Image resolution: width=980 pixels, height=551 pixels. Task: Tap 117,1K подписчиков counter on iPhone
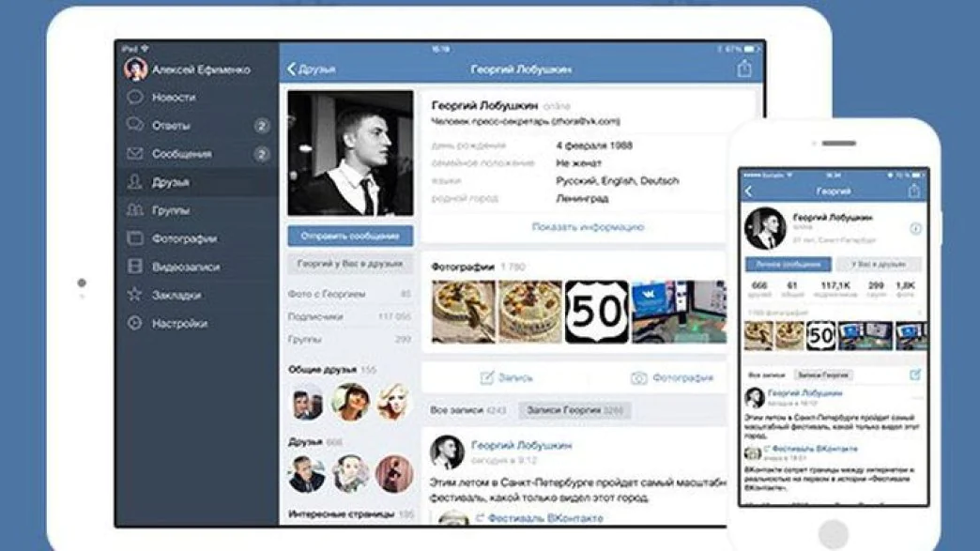(835, 289)
